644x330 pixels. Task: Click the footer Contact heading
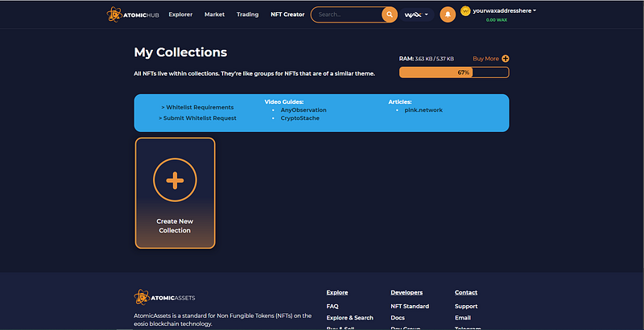click(x=466, y=292)
